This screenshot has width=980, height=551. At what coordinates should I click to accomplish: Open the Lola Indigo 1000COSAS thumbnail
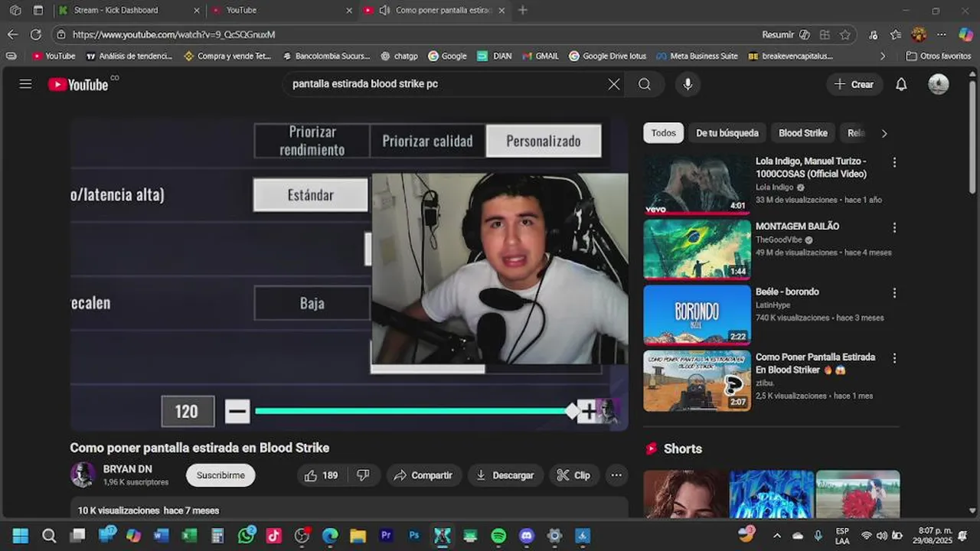[697, 184]
